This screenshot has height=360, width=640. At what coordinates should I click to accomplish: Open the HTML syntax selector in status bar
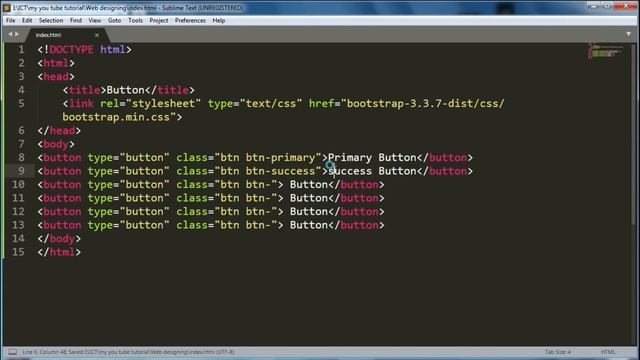pos(608,352)
